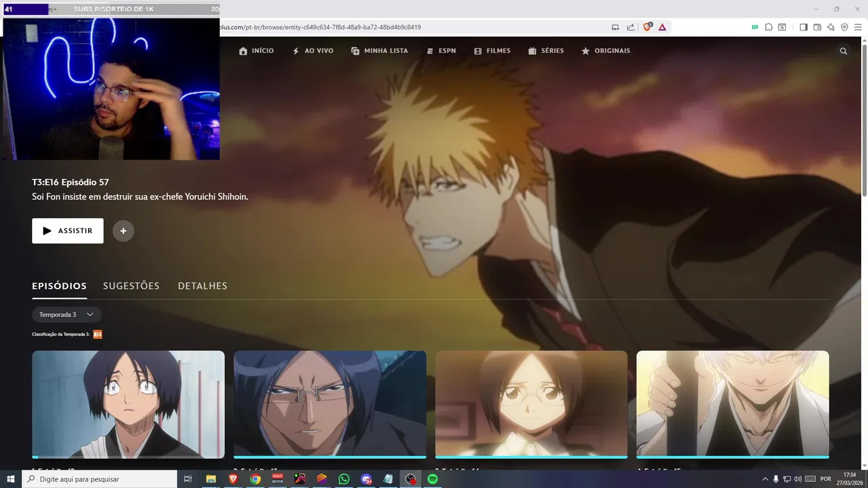This screenshot has height=488, width=868.
Task: Click the Windows search box
Action: pyautogui.click(x=99, y=479)
